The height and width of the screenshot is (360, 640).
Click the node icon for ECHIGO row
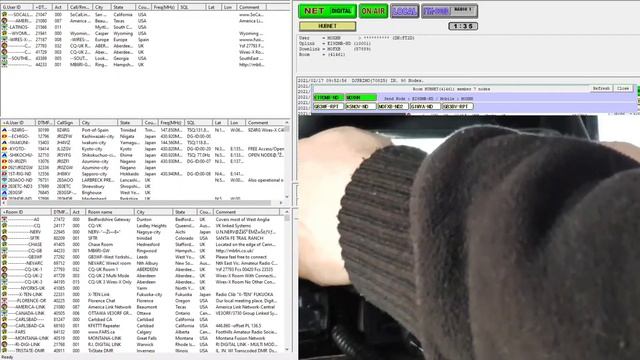(x=4, y=136)
